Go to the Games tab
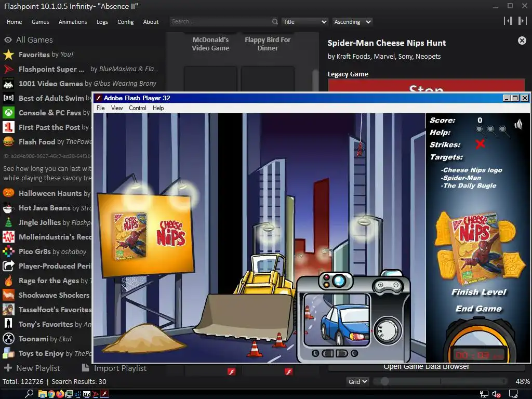Screen dimensions: 532x399 40,22
